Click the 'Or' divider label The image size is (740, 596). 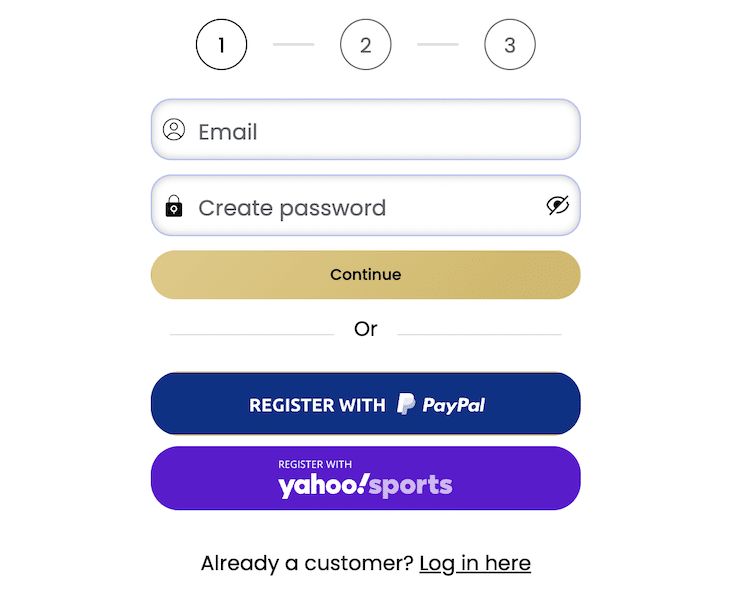pyautogui.click(x=366, y=329)
